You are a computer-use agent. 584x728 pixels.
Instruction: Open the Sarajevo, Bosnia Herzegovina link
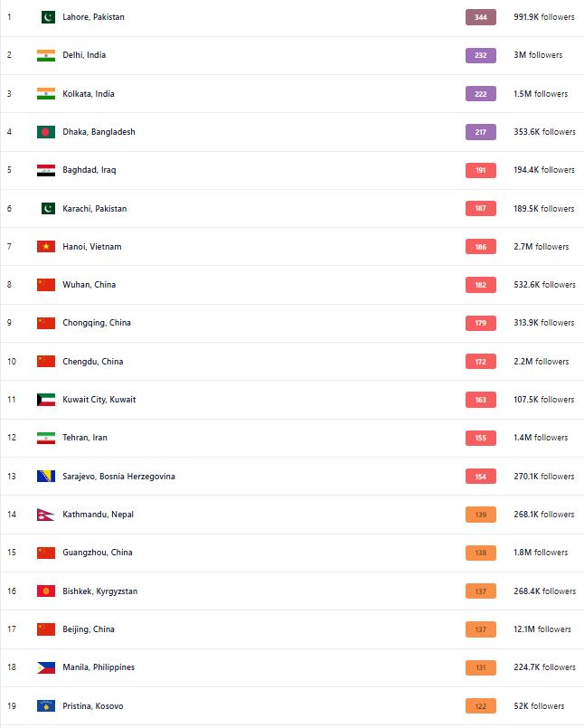(x=118, y=477)
